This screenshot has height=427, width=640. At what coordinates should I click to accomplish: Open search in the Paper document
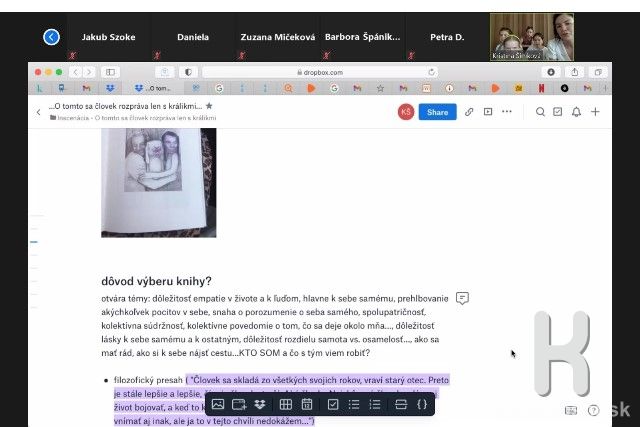click(540, 112)
